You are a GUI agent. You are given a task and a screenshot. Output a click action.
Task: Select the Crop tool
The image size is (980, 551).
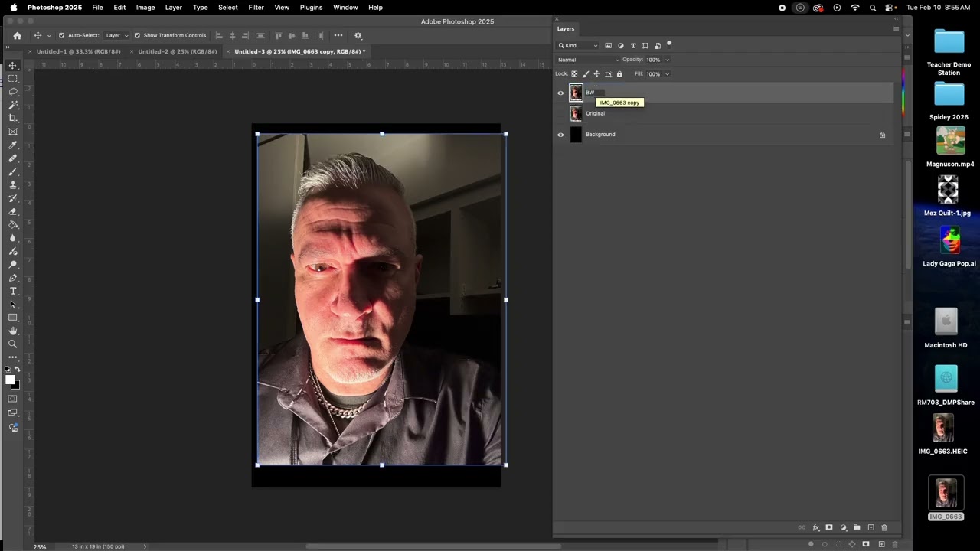coord(13,118)
